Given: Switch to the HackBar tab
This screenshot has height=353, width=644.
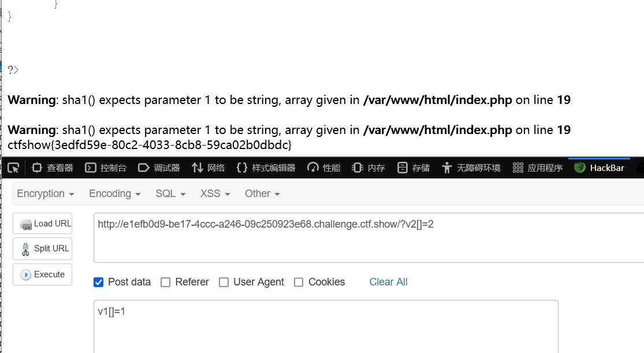Looking at the screenshot, I should coord(599,168).
